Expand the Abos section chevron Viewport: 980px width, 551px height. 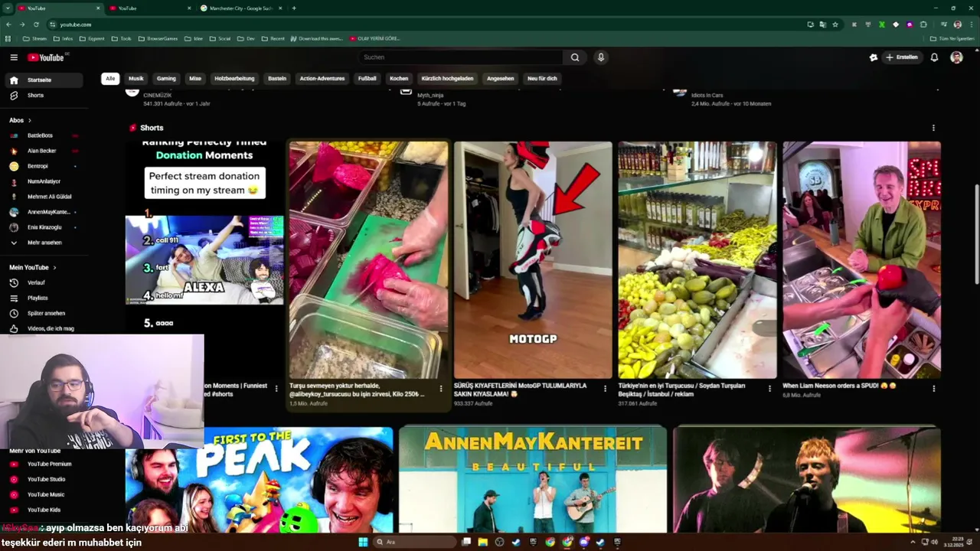(30, 120)
